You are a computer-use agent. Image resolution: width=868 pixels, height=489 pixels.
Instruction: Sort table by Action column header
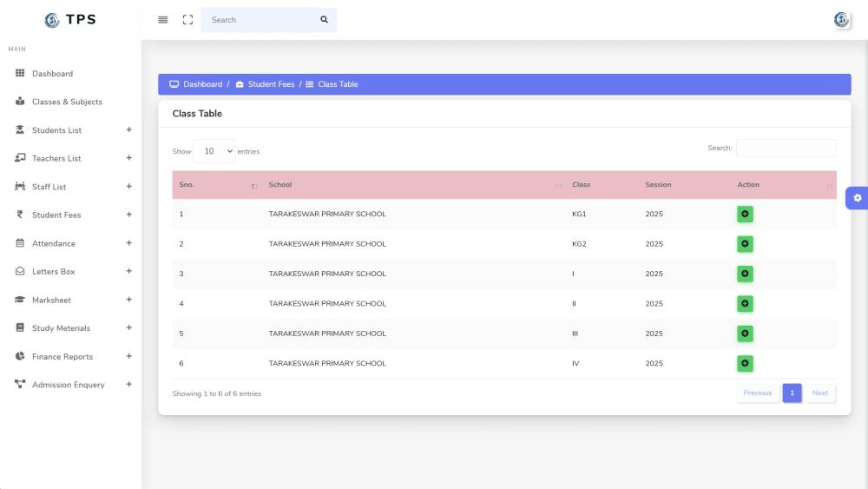pos(783,185)
